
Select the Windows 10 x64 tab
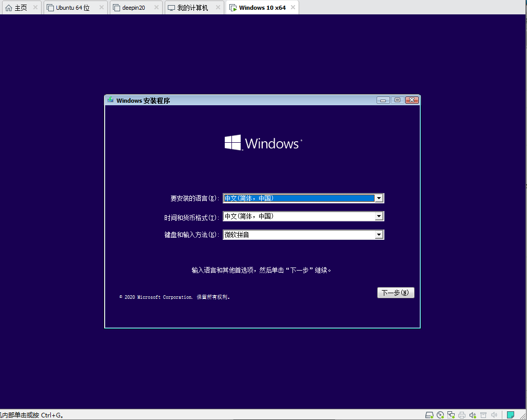pyautogui.click(x=262, y=8)
